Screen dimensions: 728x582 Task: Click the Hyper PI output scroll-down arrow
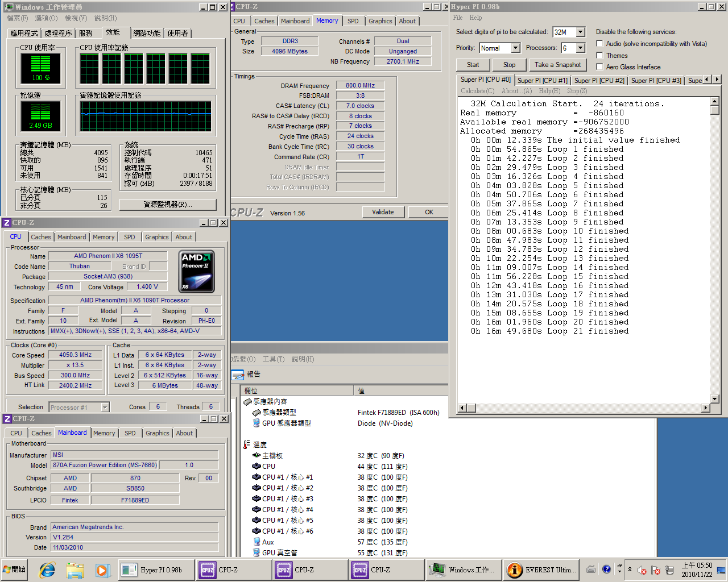(715, 398)
